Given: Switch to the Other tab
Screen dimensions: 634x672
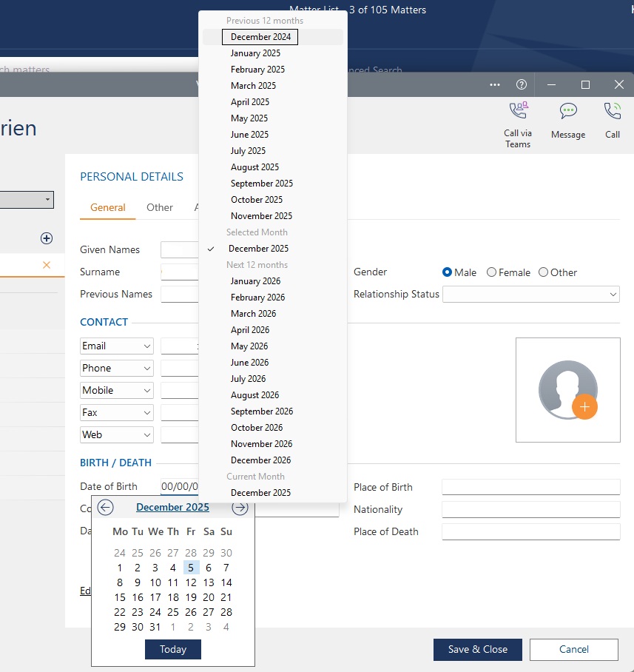Looking at the screenshot, I should point(160,208).
